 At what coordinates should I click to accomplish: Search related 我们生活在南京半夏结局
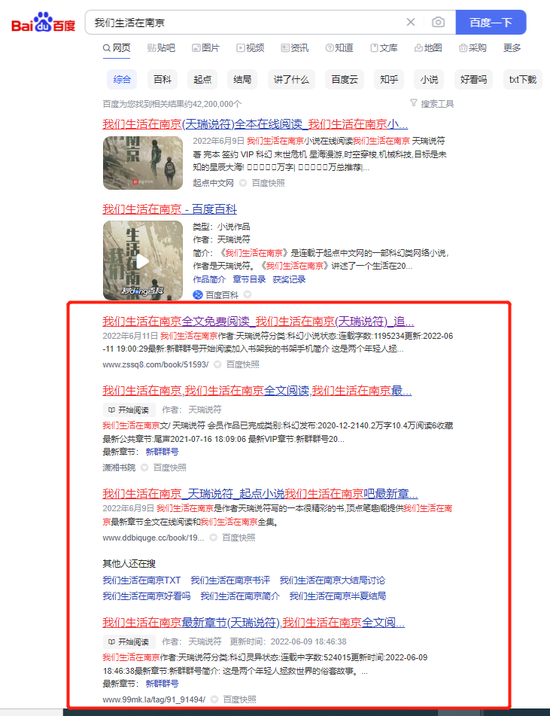(338, 596)
